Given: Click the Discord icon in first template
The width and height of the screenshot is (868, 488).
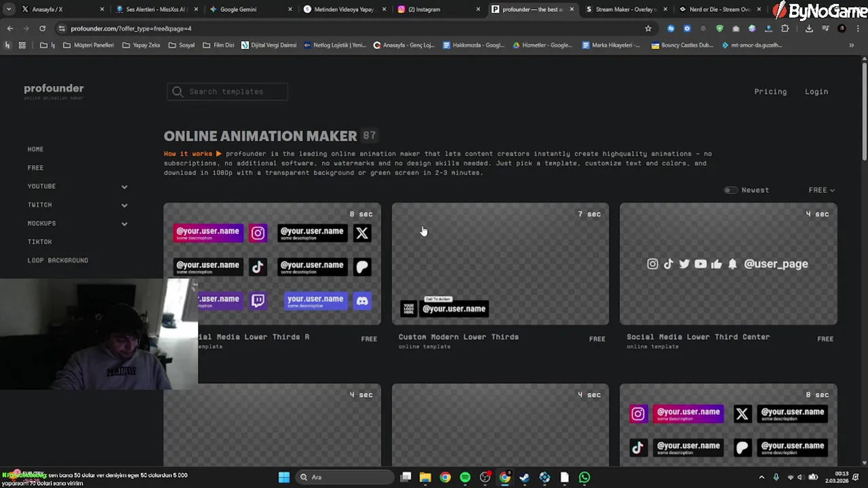Looking at the screenshot, I should 362,301.
